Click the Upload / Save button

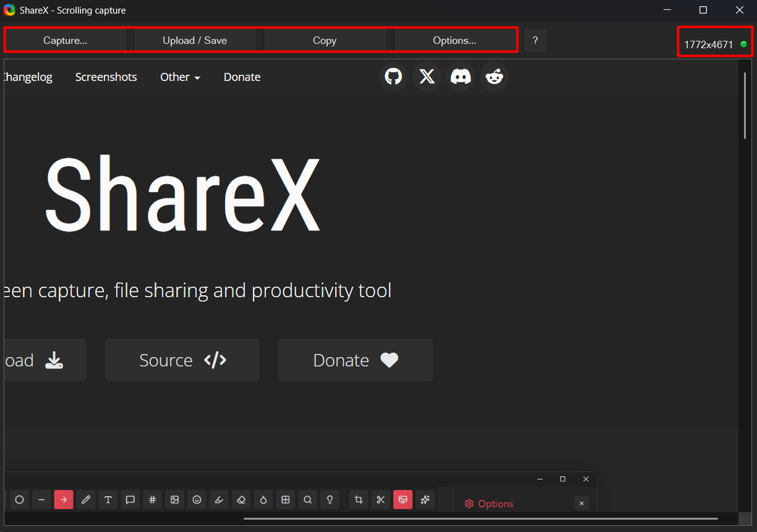(x=195, y=40)
